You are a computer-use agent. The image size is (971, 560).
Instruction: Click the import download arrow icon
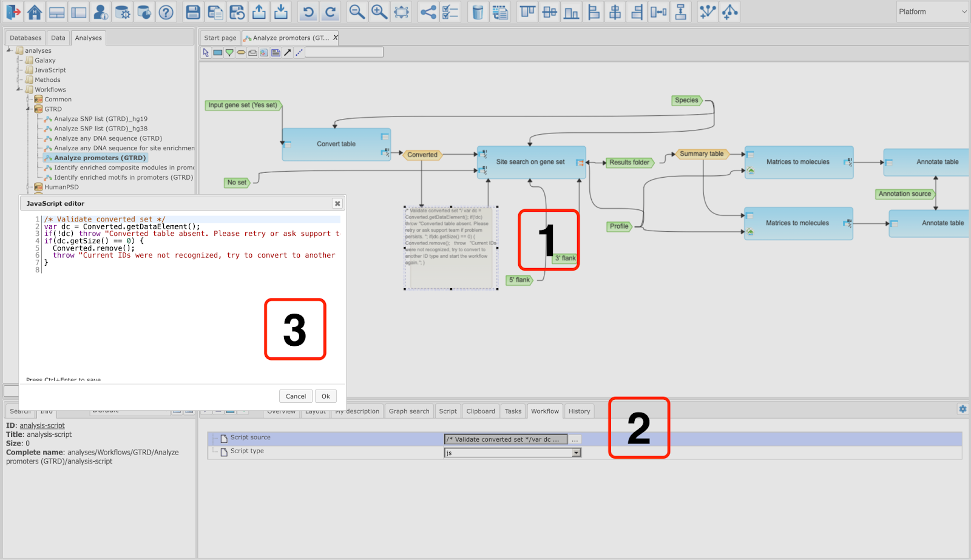click(x=280, y=12)
